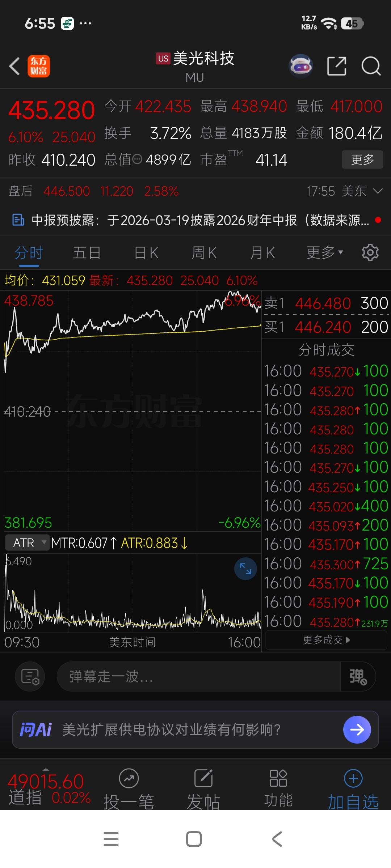The image size is (391, 868).
Task: Tap trade row 435.093 with 200 shares
Action: click(326, 525)
